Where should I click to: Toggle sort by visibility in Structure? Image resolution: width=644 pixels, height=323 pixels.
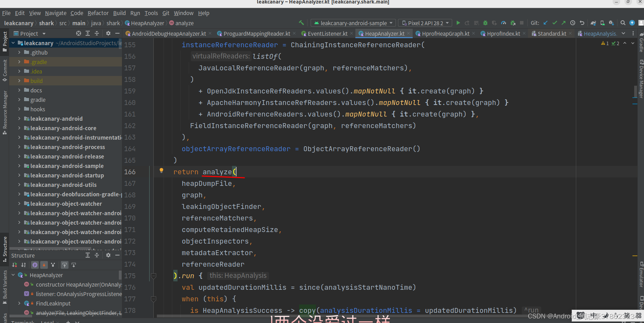click(x=14, y=265)
